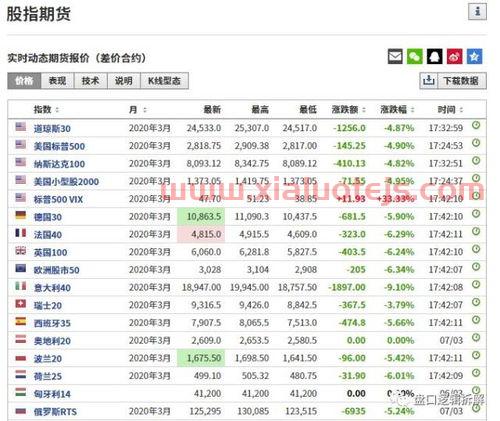Screen dimensions: 500x421
Task: Open the info icon top right
Action: (x=477, y=12)
